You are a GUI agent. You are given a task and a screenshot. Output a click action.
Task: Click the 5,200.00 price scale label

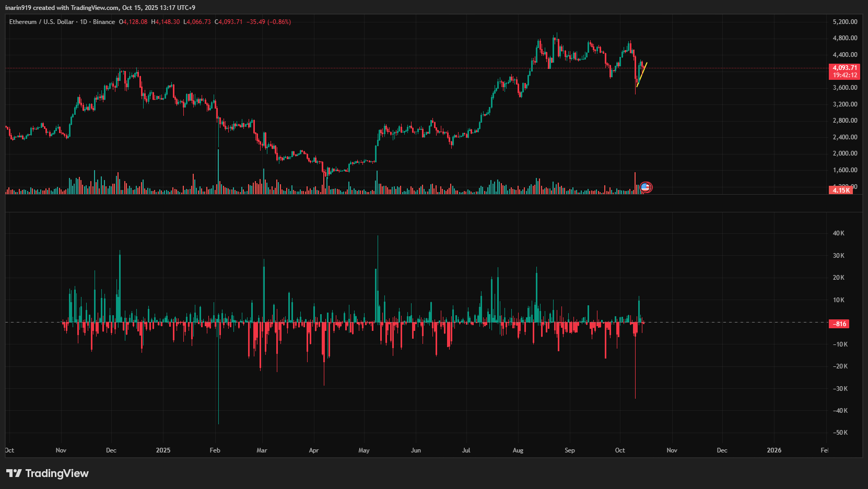coord(844,22)
